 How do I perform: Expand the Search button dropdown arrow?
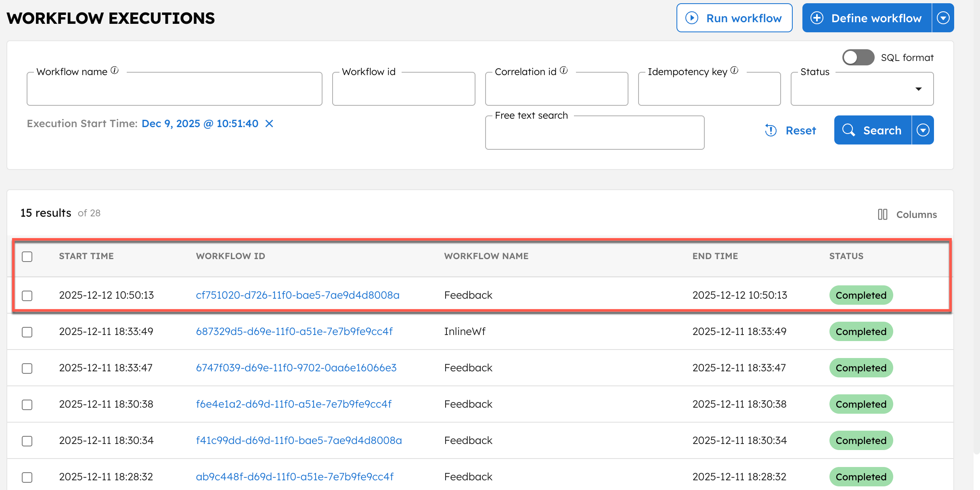923,130
